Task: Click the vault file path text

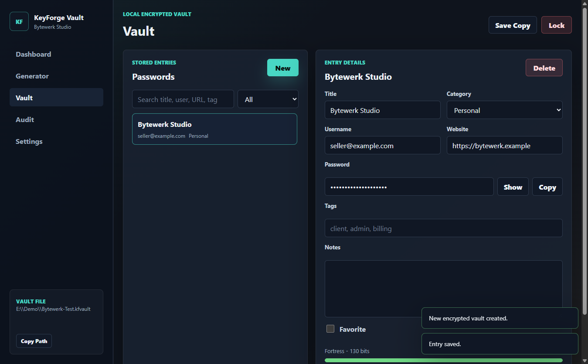Action: coord(53,309)
